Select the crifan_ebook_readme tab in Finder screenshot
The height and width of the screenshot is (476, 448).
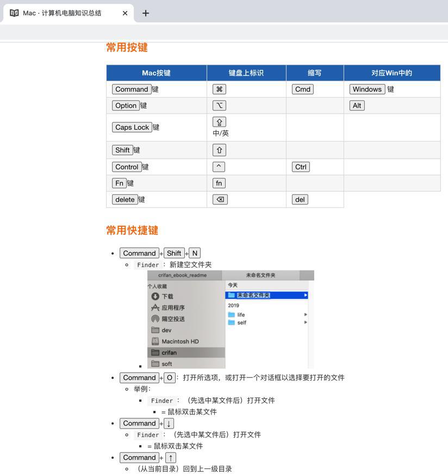(184, 275)
